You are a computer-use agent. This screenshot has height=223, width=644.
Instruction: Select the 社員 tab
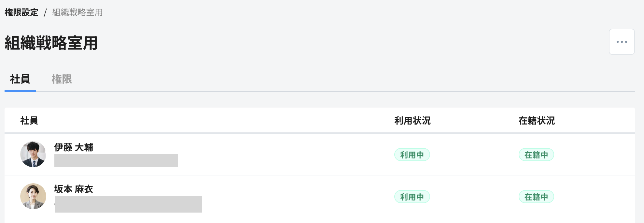(20, 79)
